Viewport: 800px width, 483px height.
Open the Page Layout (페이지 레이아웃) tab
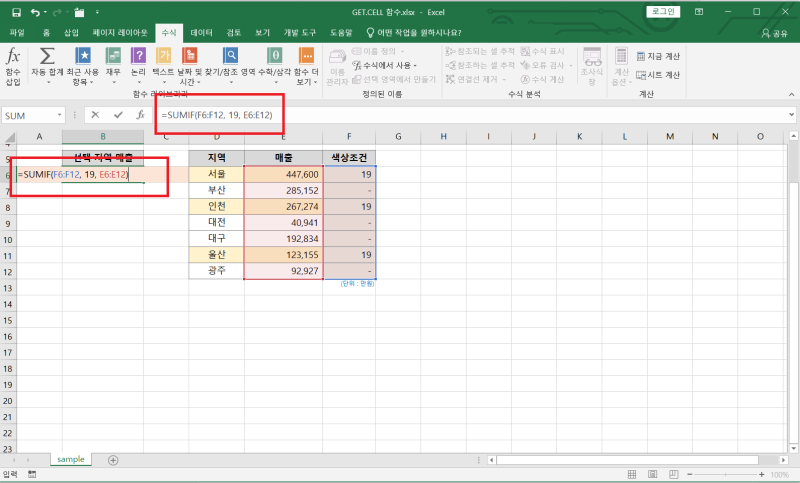click(120, 33)
